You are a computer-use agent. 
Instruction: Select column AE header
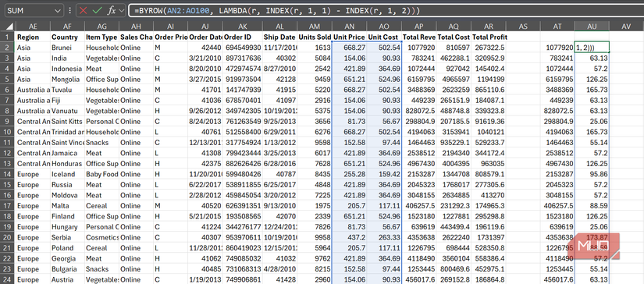[x=33, y=27]
